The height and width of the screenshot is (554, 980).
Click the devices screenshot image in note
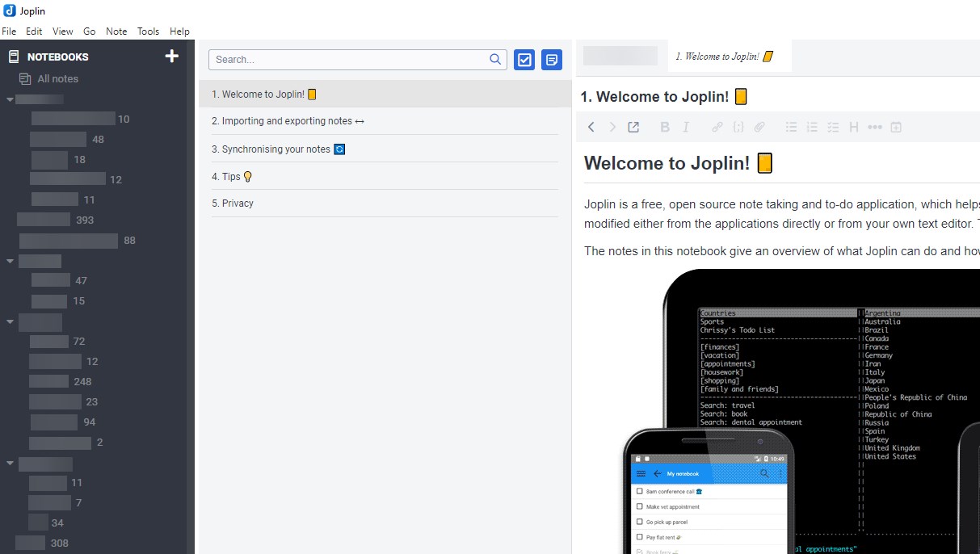[801, 411]
